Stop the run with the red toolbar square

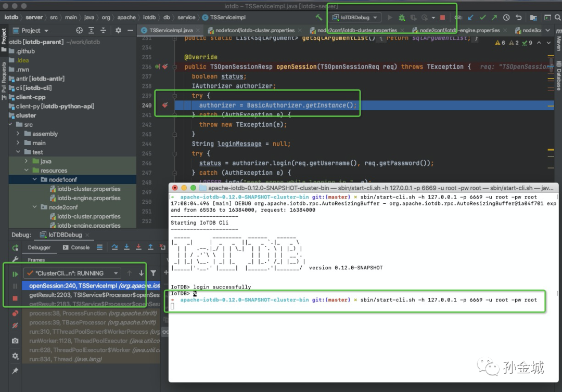point(442,18)
